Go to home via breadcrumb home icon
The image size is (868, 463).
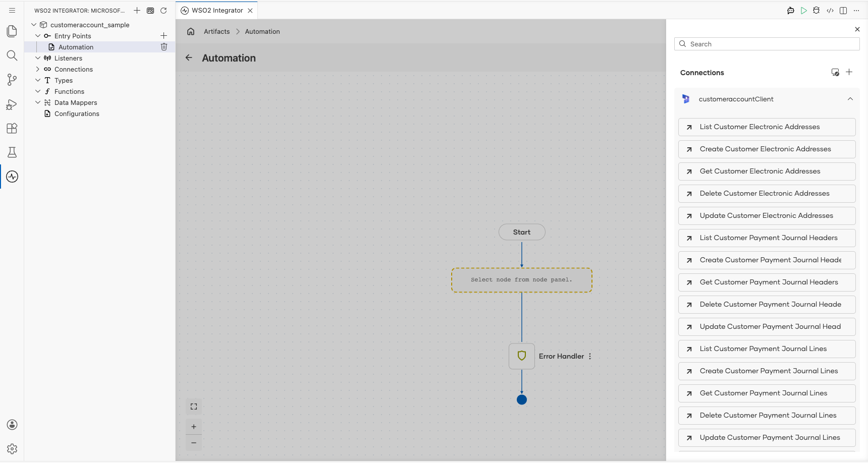(x=191, y=31)
